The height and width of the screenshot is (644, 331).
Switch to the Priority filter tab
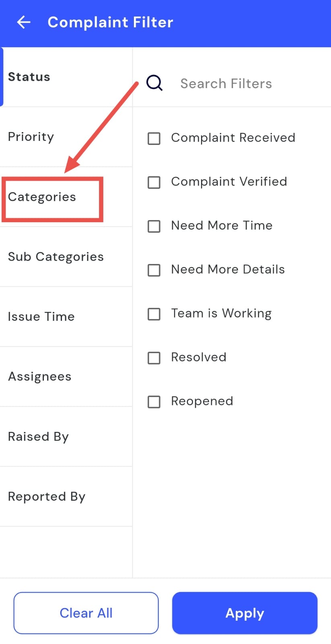tap(31, 137)
